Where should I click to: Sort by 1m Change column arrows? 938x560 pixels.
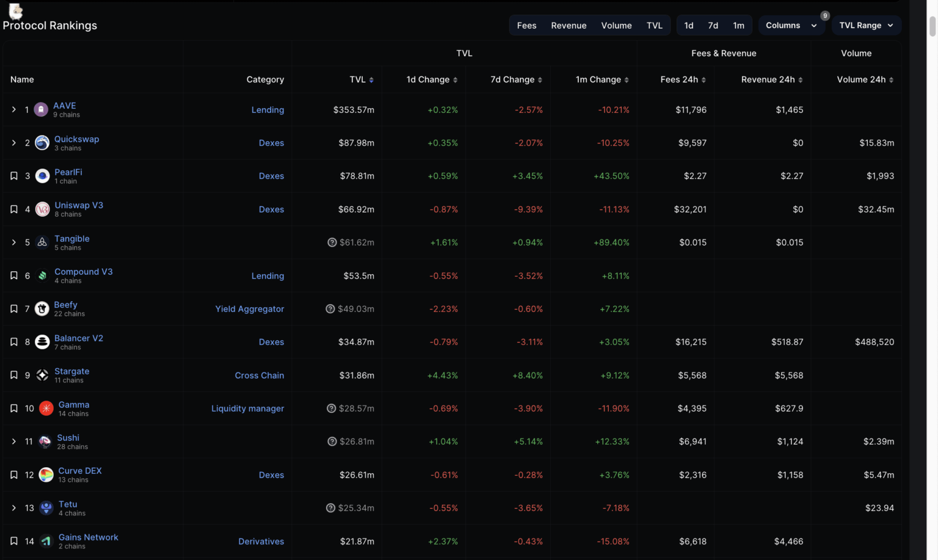[x=627, y=80]
